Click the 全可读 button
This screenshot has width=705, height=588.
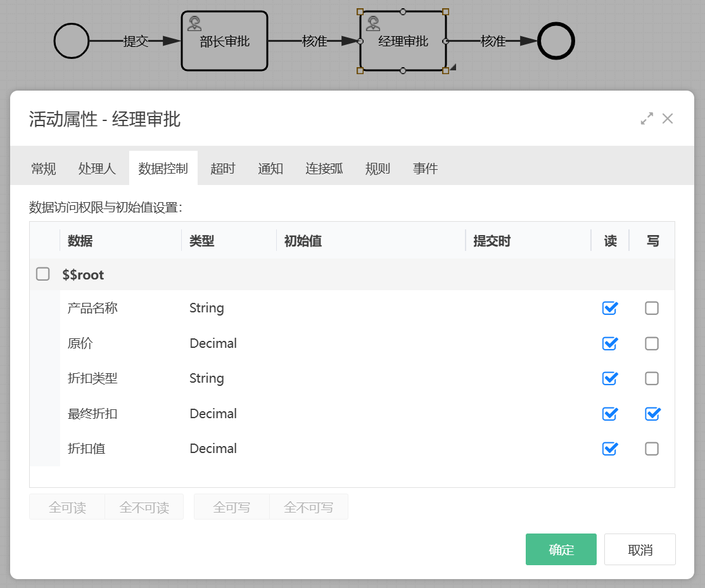pos(67,508)
